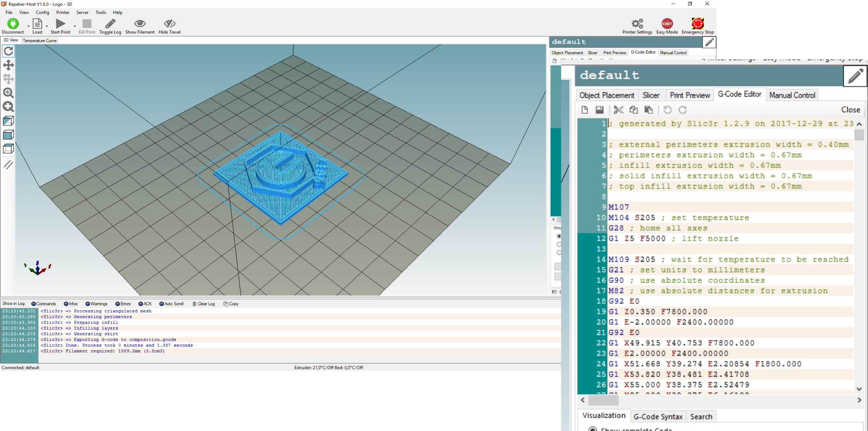Toggle Auto Scroll in log
Viewport: 868px width, 431px height.
(171, 304)
